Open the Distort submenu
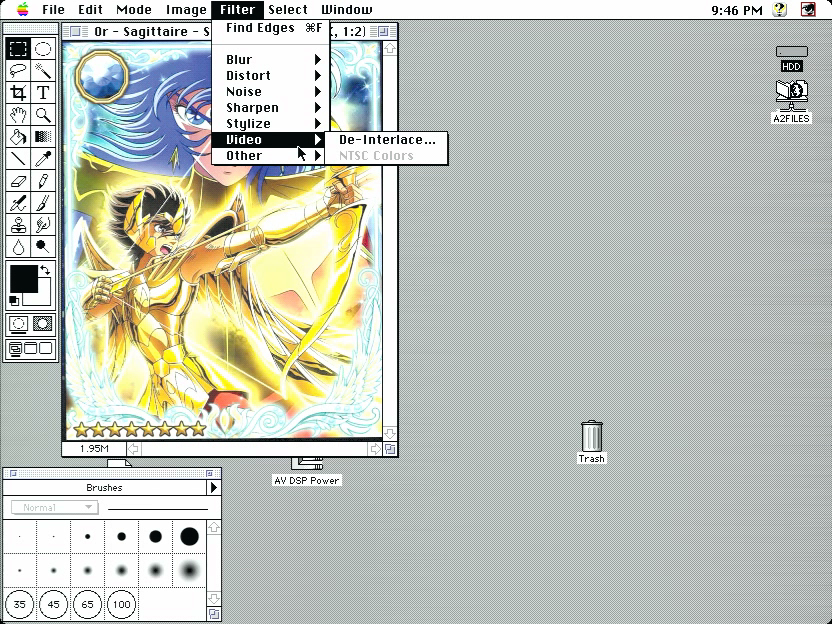832x624 pixels. (271, 75)
